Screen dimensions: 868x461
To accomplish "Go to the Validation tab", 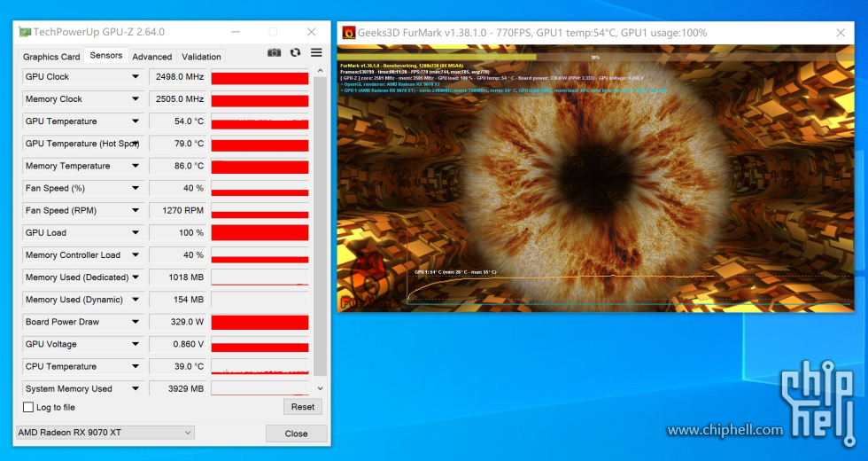I will tap(201, 57).
